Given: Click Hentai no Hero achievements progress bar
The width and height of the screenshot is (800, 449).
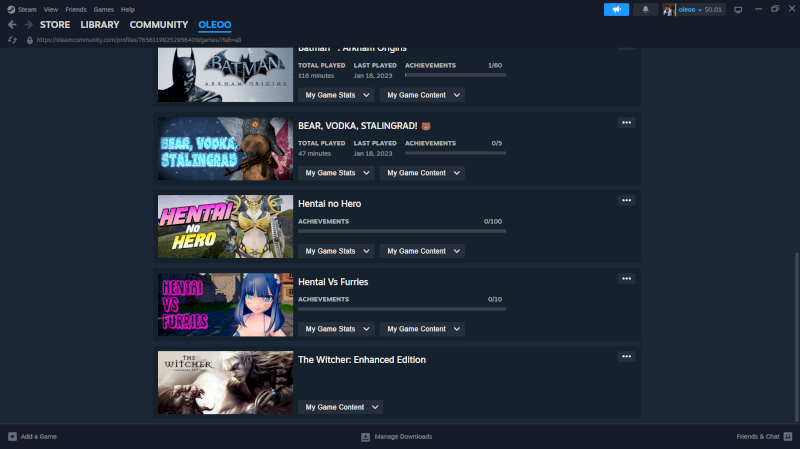Looking at the screenshot, I should coord(402,231).
